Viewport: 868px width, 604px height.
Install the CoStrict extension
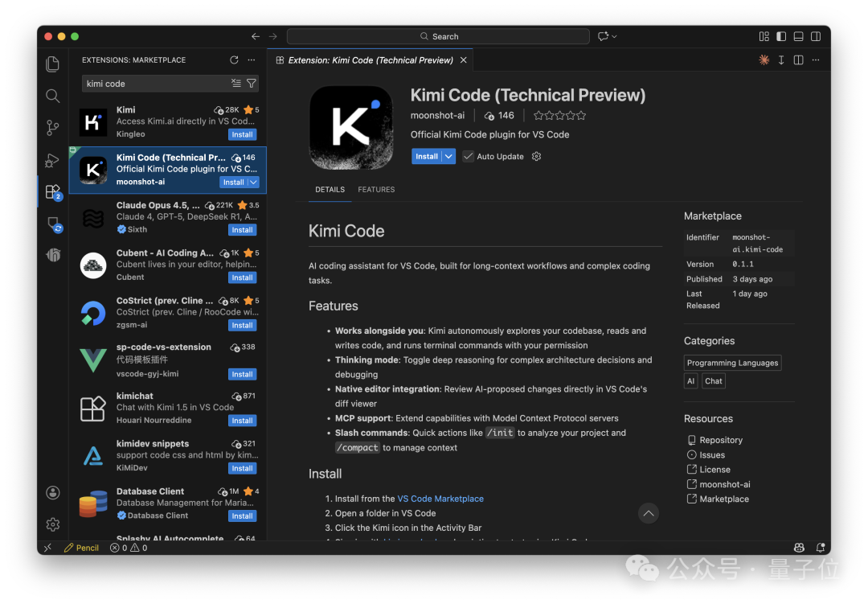click(x=243, y=325)
